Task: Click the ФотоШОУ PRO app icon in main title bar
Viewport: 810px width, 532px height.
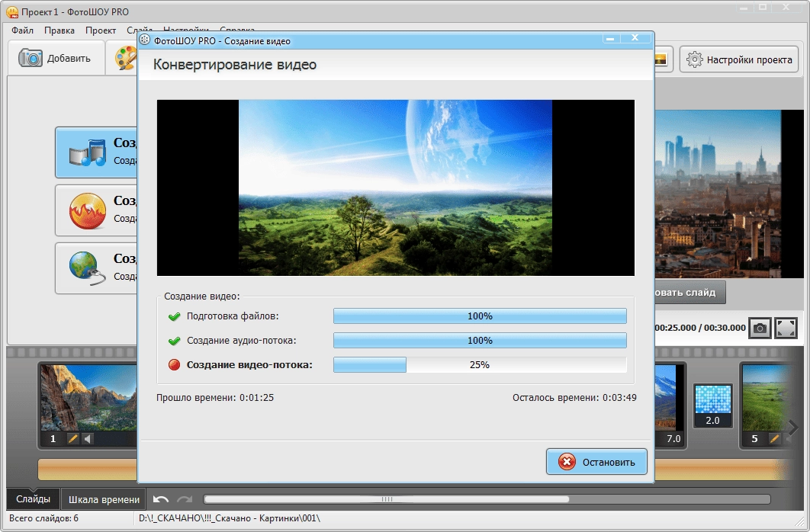Action: 12,12
